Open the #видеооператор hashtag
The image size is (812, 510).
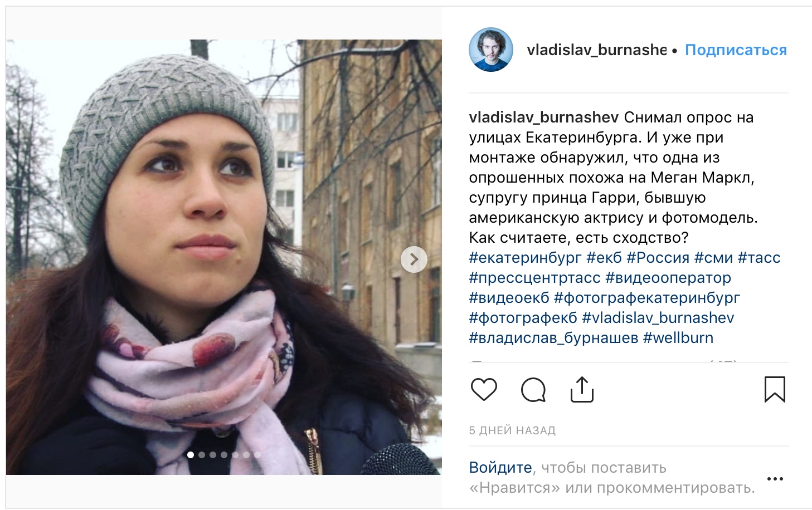pyautogui.click(x=668, y=278)
